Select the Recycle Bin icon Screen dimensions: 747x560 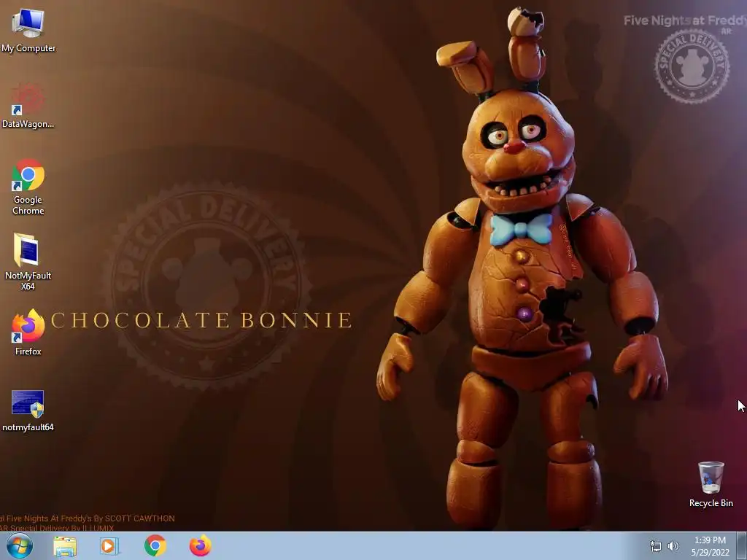click(711, 484)
